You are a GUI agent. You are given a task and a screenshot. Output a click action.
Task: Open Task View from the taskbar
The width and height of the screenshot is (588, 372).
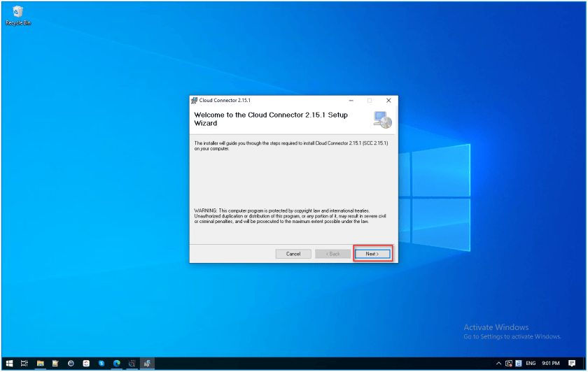(24, 363)
